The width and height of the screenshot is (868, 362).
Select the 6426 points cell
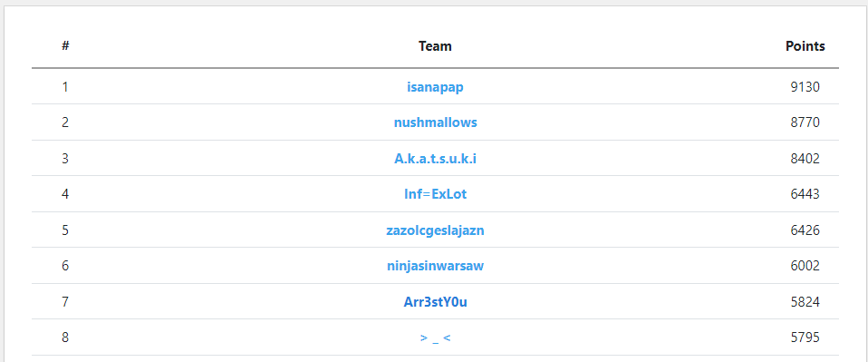[x=805, y=230]
